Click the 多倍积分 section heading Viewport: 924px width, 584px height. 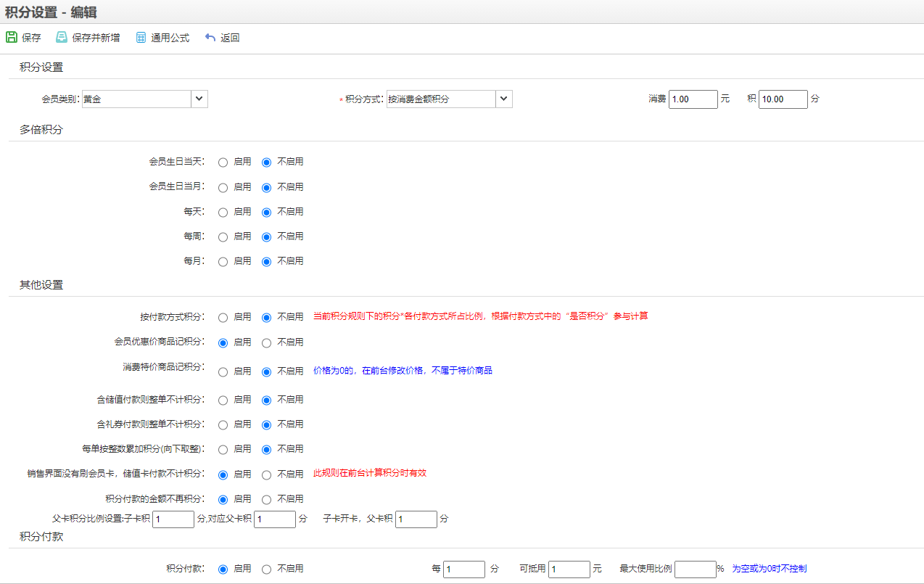pos(41,130)
